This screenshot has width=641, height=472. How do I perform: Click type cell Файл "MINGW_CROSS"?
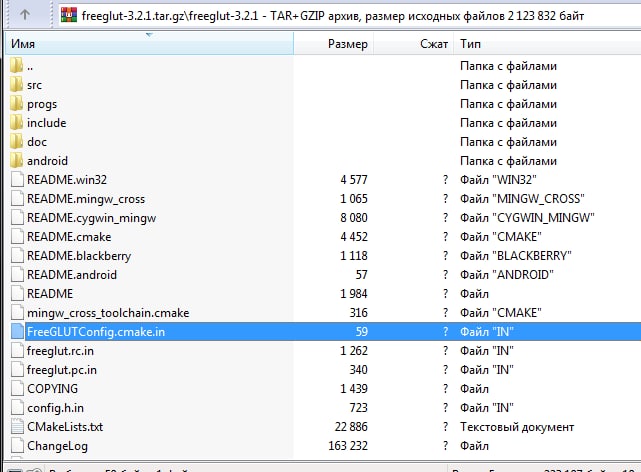pos(522,199)
